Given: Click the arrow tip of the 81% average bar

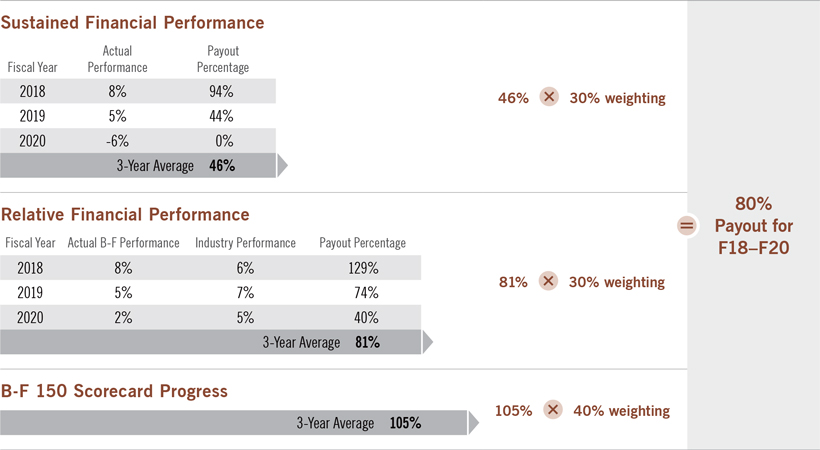Looking at the screenshot, I should click(428, 343).
